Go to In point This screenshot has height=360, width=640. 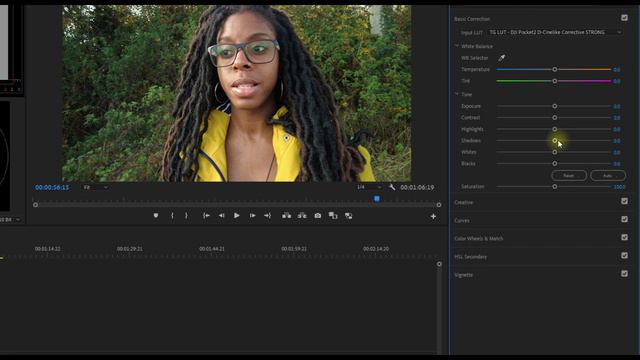pyautogui.click(x=207, y=216)
